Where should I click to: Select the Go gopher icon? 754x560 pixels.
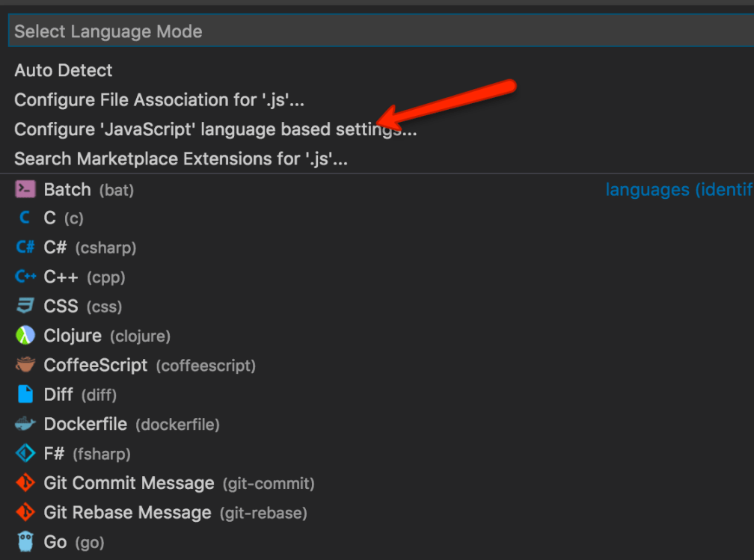25,542
